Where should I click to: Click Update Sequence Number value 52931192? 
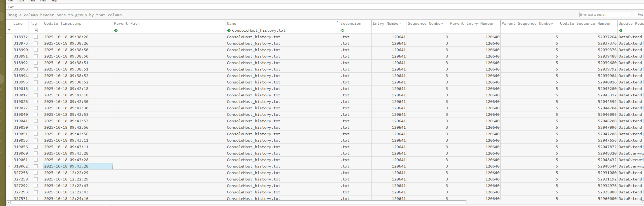[607, 179]
